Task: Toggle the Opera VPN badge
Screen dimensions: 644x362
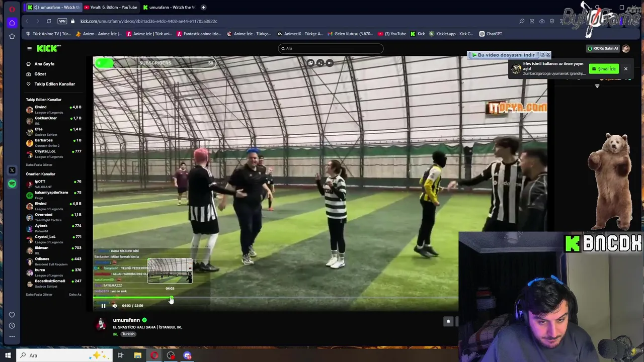Action: (62, 21)
